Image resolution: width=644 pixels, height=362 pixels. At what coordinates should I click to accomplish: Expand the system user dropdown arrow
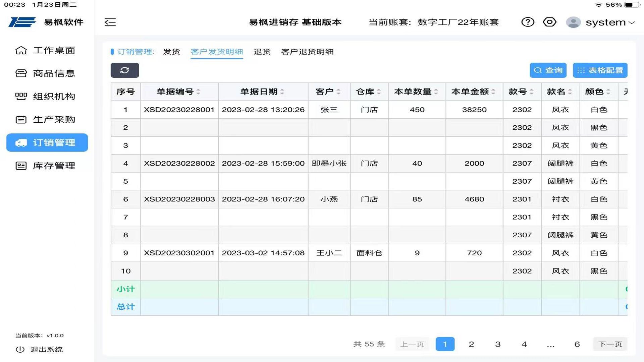click(x=632, y=23)
